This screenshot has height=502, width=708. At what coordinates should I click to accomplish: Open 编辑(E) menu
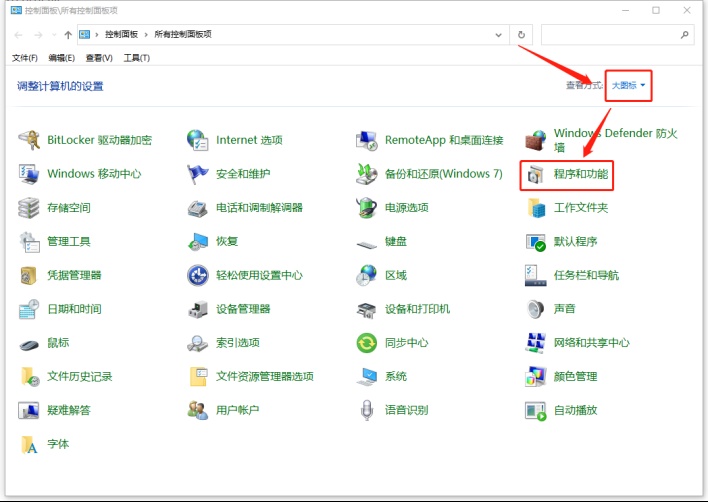click(x=61, y=58)
